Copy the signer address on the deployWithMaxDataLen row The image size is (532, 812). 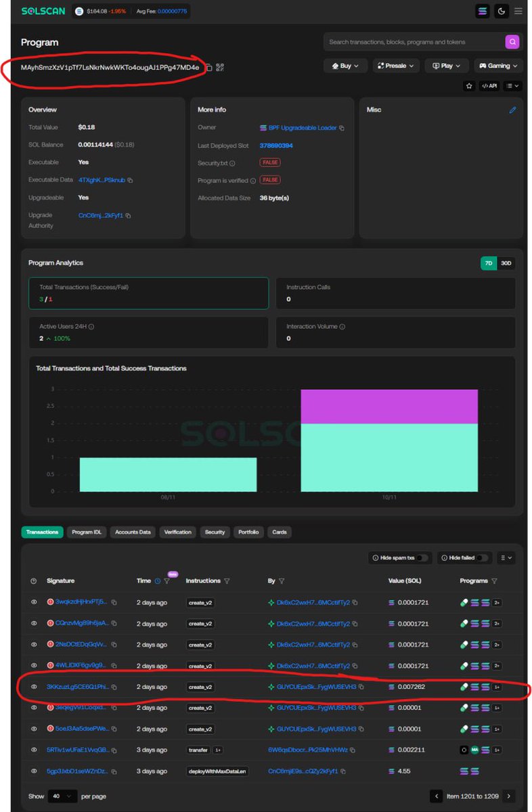click(343, 771)
